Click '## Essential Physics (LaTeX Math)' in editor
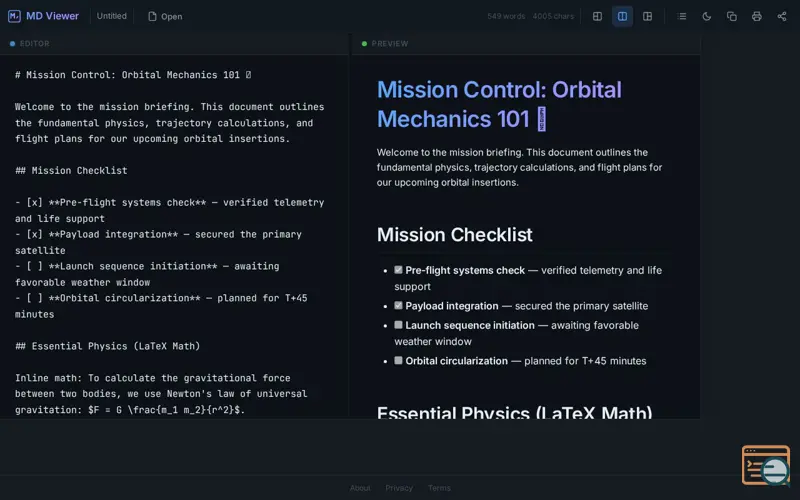This screenshot has width=800, height=500. coord(107,346)
